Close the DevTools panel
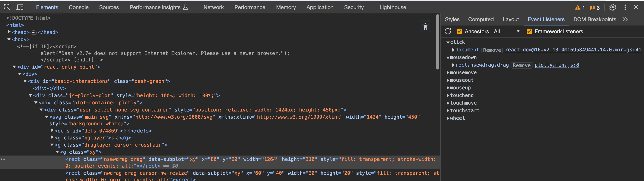This screenshot has width=644, height=181. click(x=636, y=7)
